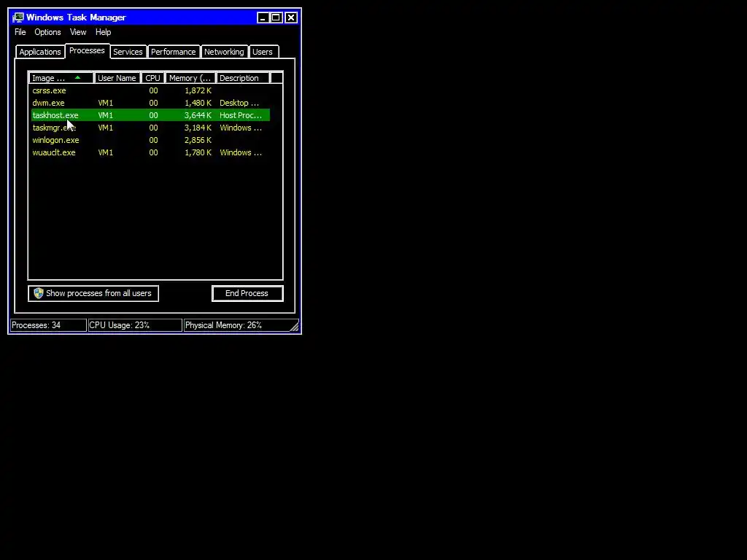The width and height of the screenshot is (747, 560).
Task: Select the winlogon.exe process
Action: [x=150, y=140]
